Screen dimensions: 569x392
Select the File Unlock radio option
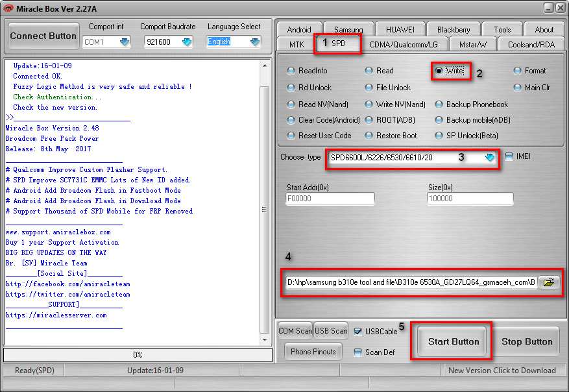(x=387, y=88)
